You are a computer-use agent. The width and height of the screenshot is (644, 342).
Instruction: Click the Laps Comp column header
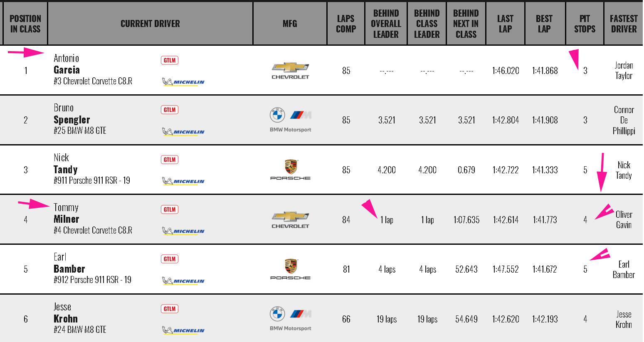tap(346, 24)
